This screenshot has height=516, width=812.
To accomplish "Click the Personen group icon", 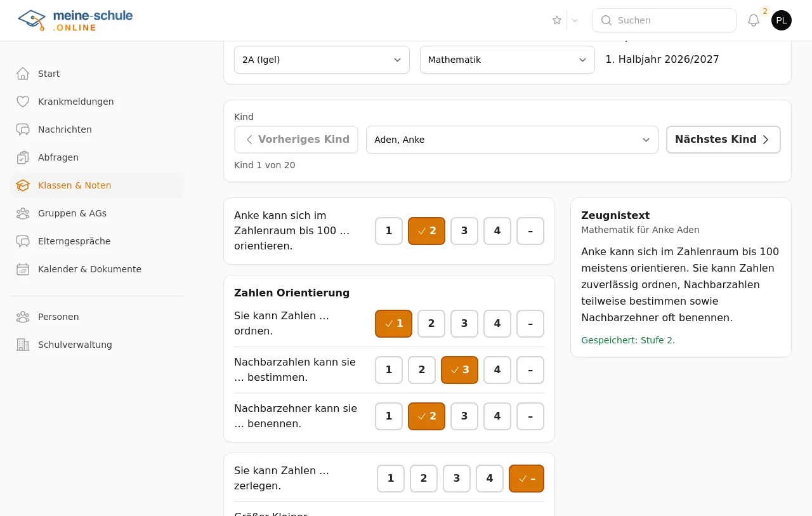I will coord(23,317).
